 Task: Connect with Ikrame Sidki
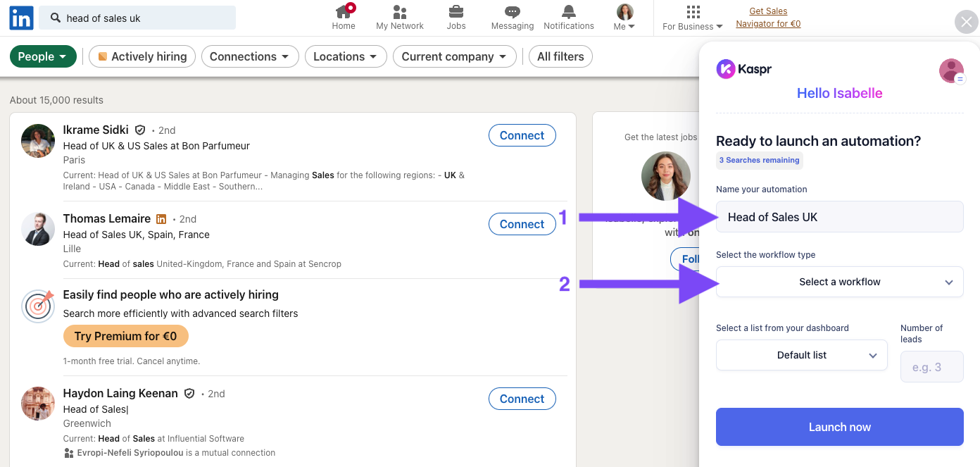pos(522,135)
